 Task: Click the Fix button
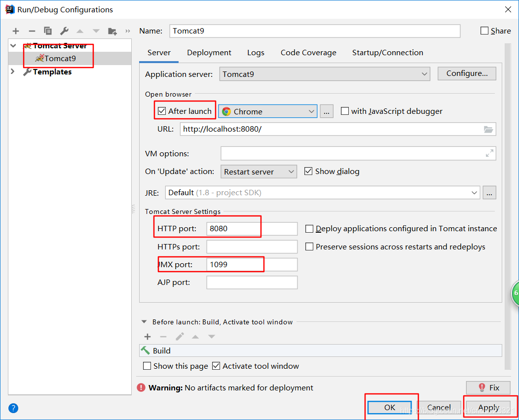point(488,387)
